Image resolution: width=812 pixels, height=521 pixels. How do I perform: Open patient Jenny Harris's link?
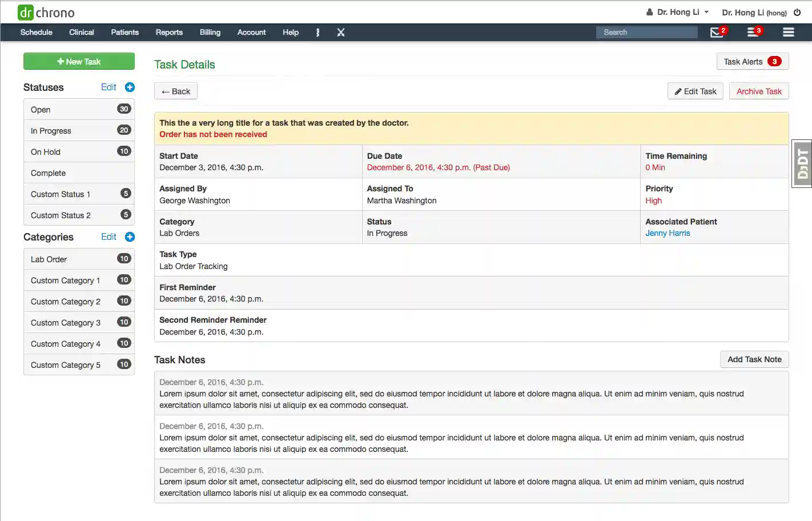(x=668, y=233)
